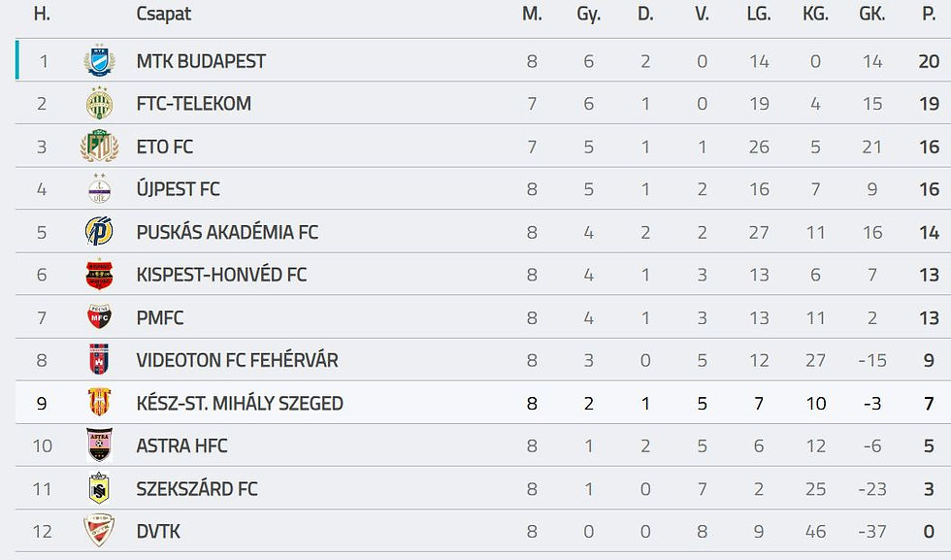Viewport: 951px width, 560px height.
Task: Click the Puskás Akadémia logo
Action: click(99, 231)
